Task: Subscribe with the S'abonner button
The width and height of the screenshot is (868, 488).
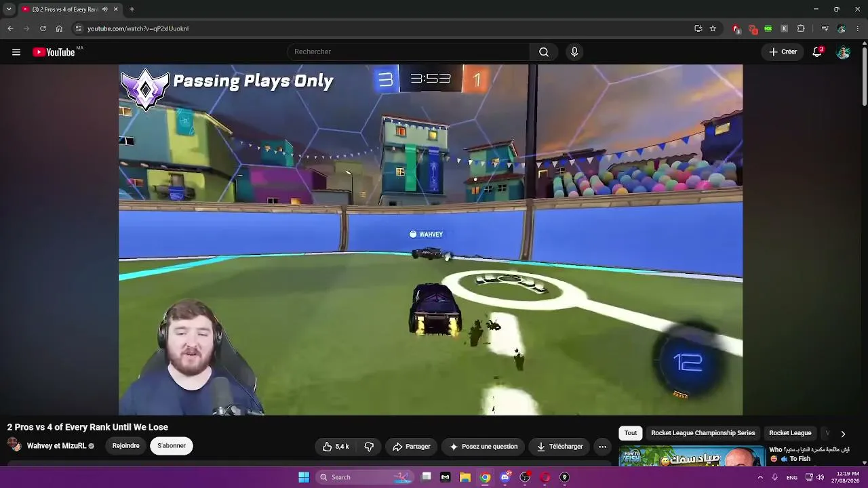Action: (172, 446)
